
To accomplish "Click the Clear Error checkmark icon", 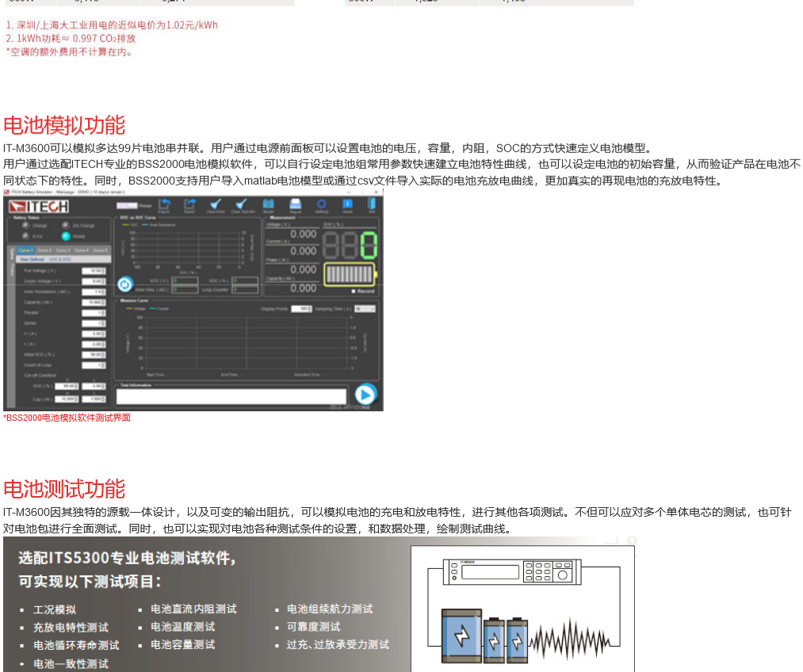I will [215, 204].
